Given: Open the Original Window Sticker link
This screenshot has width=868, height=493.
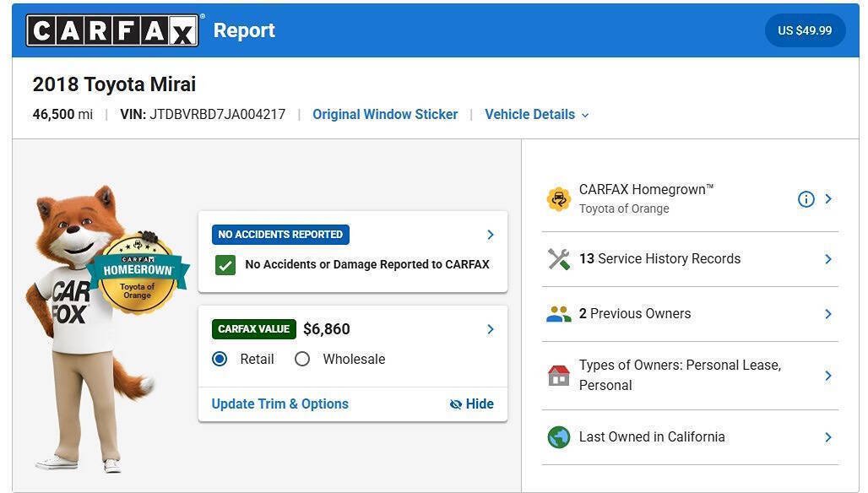Looking at the screenshot, I should coord(385,115).
